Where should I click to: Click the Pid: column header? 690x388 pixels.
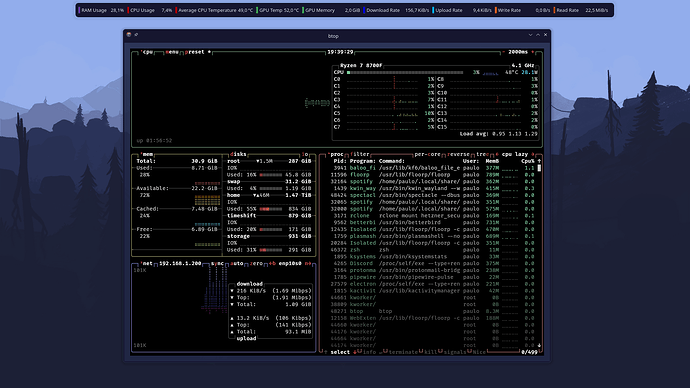(340, 161)
